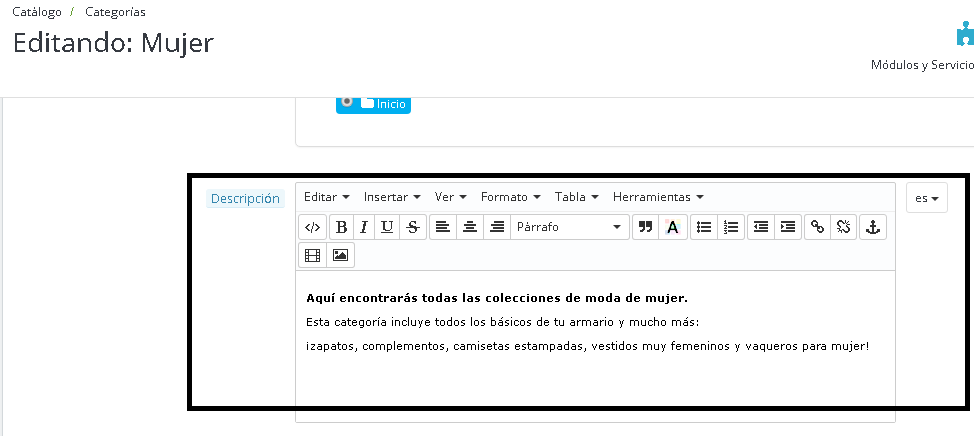Toggle underline formatting

click(387, 227)
